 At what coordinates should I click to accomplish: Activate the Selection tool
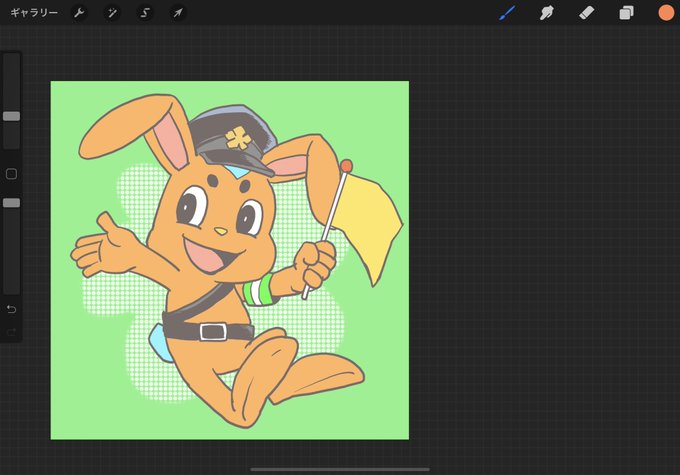point(145,13)
